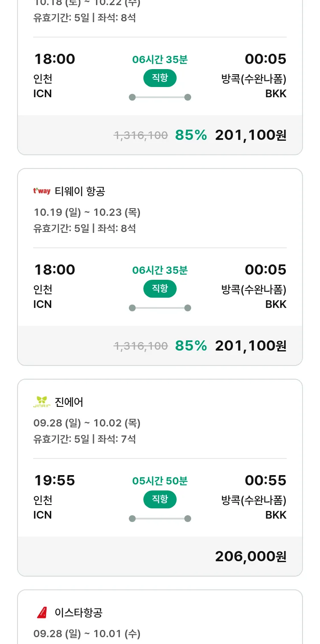
Task: Tap the route line under T'way's 06시간 35분
Action: (x=160, y=308)
